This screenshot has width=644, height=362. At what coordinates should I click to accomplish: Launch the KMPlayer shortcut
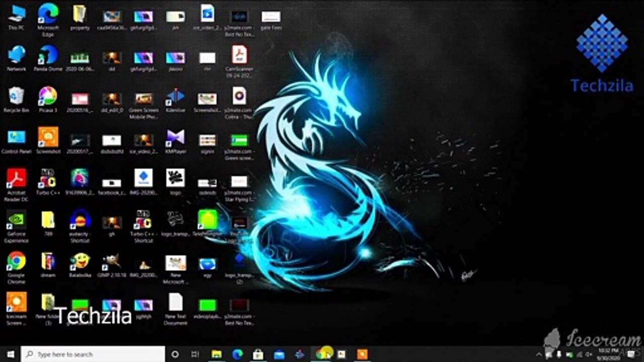click(x=176, y=141)
